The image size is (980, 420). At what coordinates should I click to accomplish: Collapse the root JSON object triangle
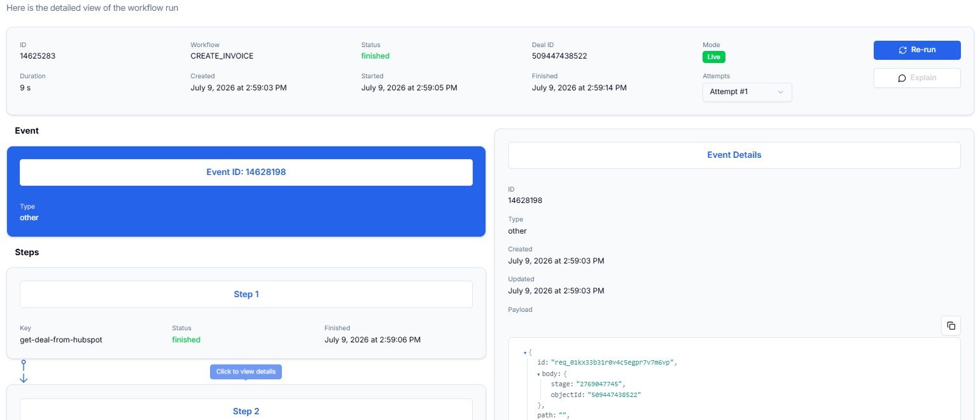(525, 353)
